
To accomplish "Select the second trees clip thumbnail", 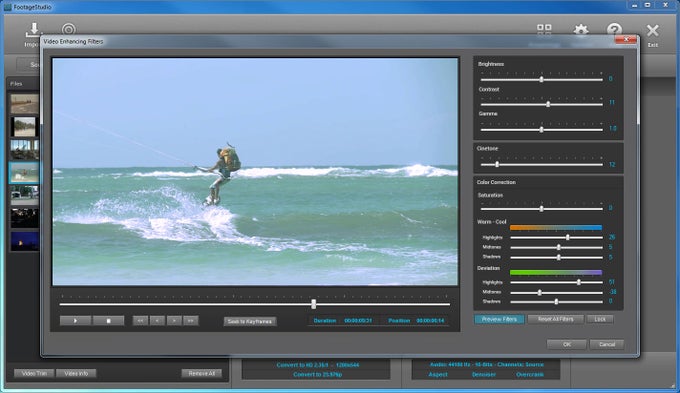I will coord(24,127).
